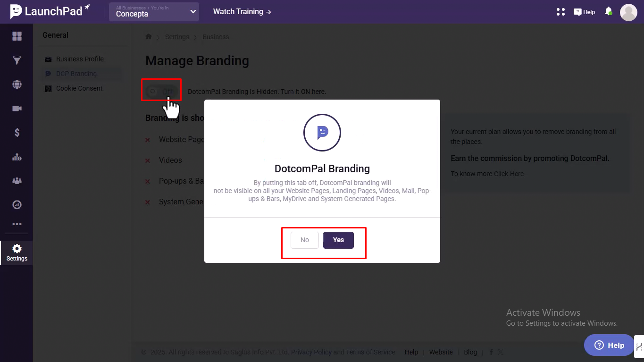Open the floating Help chat button
This screenshot has width=644, height=362.
609,345
